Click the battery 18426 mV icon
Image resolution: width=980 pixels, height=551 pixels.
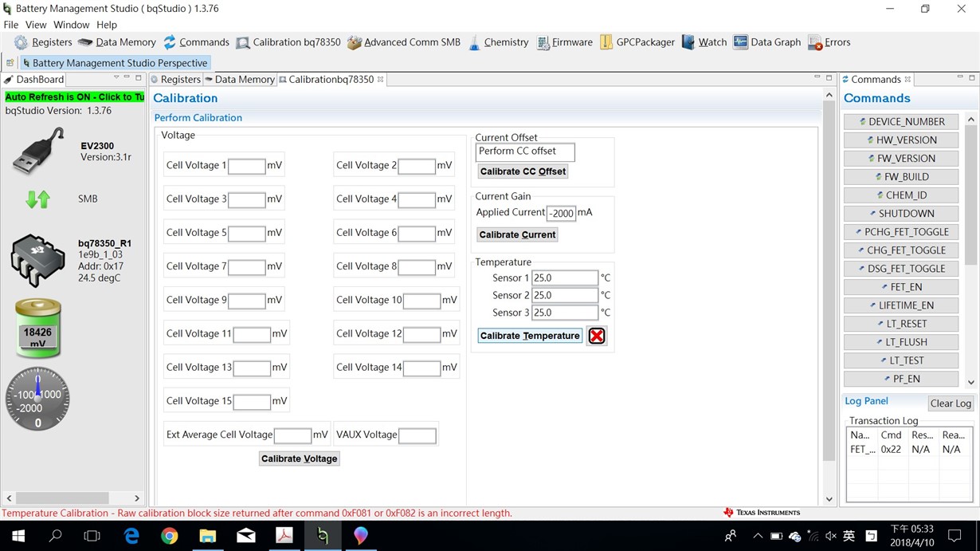(37, 329)
